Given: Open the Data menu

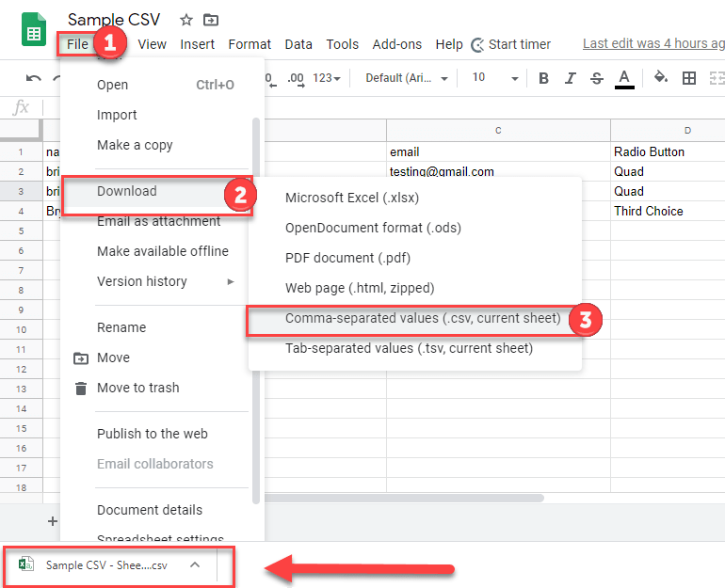Looking at the screenshot, I should pyautogui.click(x=298, y=44).
